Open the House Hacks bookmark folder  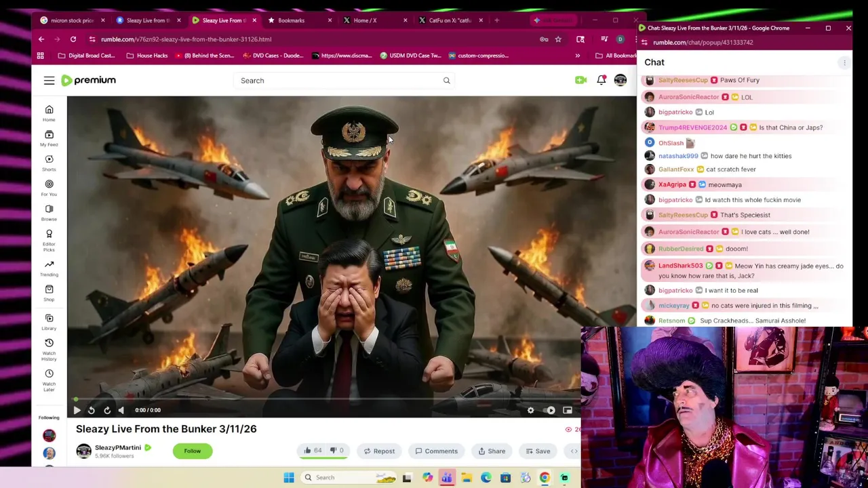click(x=147, y=56)
